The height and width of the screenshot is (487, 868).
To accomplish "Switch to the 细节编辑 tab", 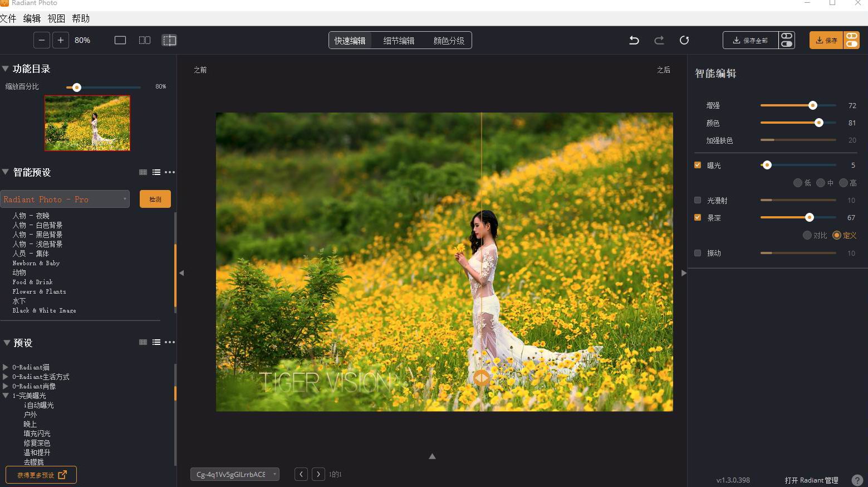I will coord(399,40).
